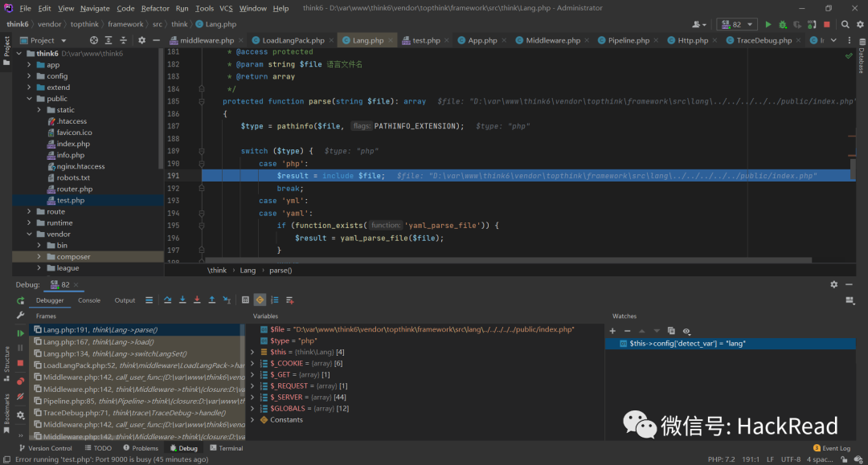
Task: Click Run to Cursor in debugger toolbar
Action: point(227,300)
